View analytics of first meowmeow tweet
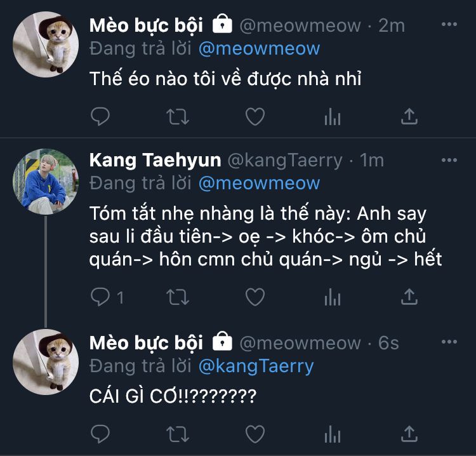 pos(333,116)
